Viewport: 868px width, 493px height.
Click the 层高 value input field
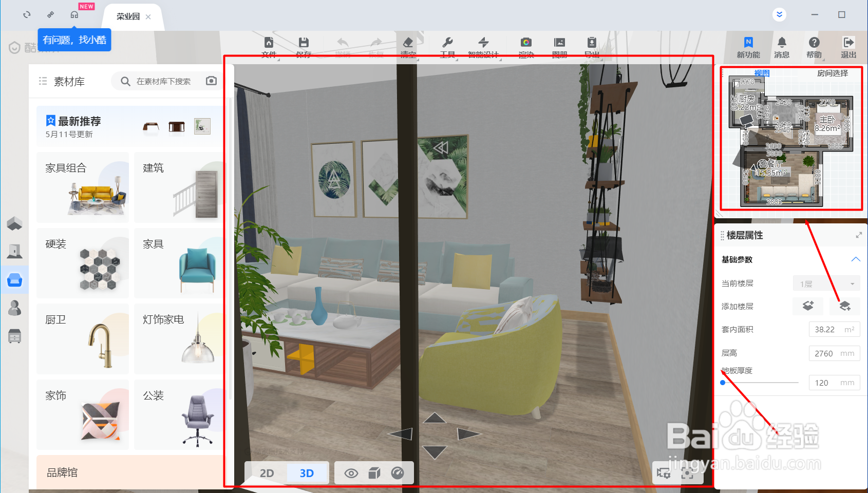835,353
